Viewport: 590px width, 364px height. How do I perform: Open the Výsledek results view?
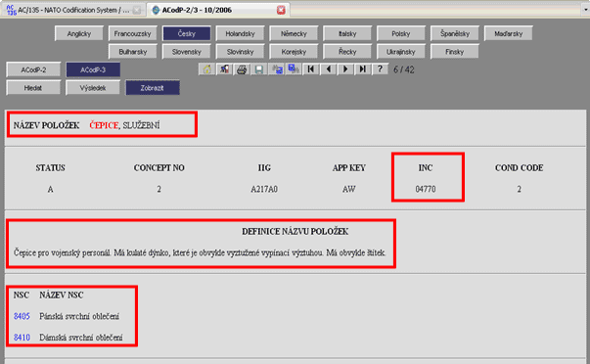(93, 88)
